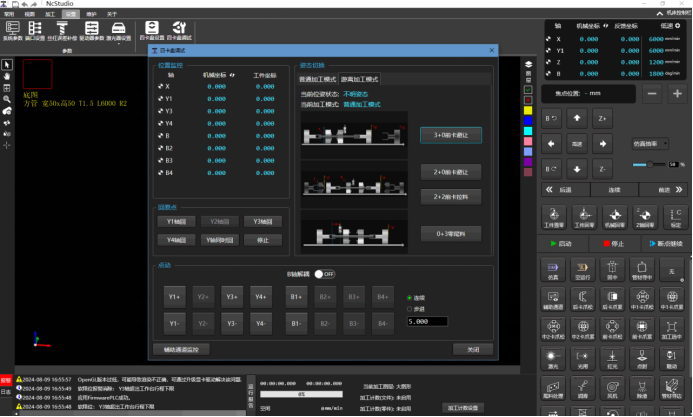The height and width of the screenshot is (417, 693).
Task: Toggle 高速 high-speed jog button
Action: [577, 144]
